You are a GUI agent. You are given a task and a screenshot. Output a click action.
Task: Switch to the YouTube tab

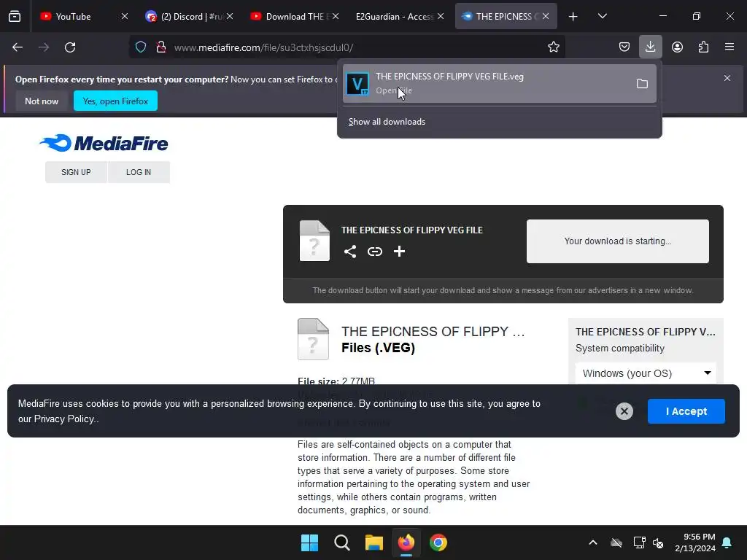click(x=74, y=16)
